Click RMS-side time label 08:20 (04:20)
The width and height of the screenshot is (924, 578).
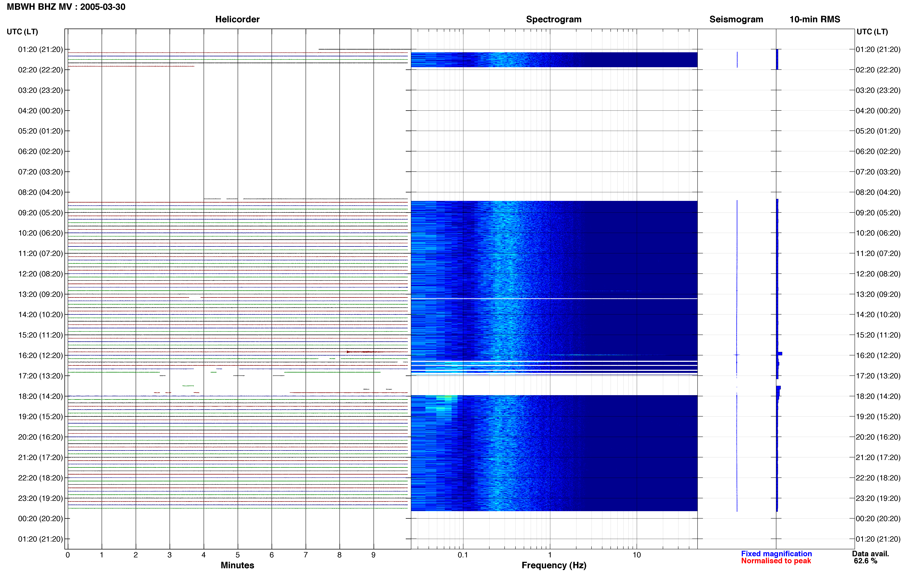pyautogui.click(x=878, y=192)
